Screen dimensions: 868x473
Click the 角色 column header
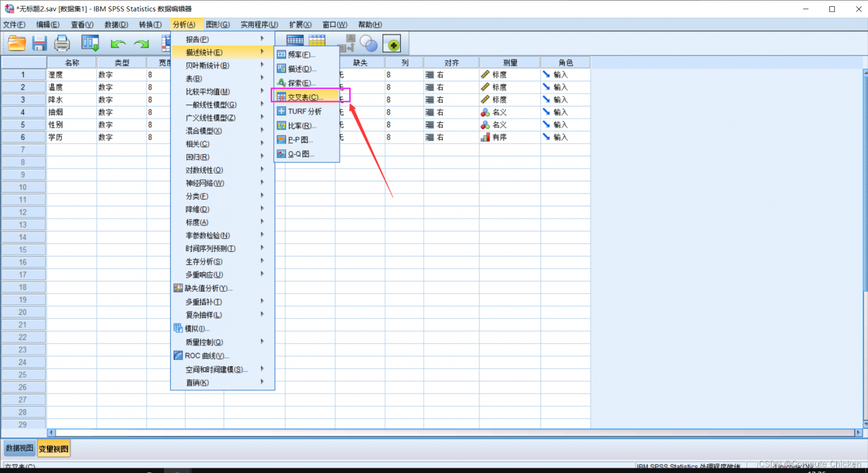click(x=566, y=62)
